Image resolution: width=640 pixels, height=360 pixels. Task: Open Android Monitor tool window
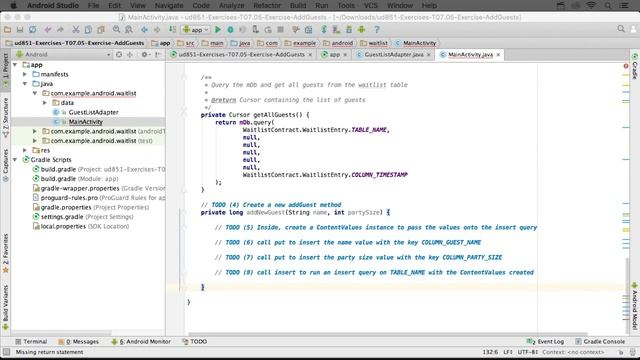click(x=141, y=342)
